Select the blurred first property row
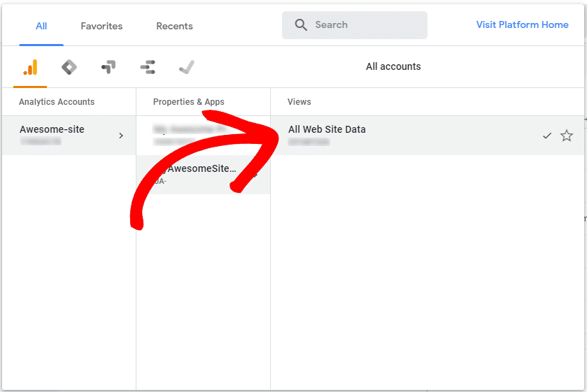Screen dimensions: 587x392 tap(204, 136)
